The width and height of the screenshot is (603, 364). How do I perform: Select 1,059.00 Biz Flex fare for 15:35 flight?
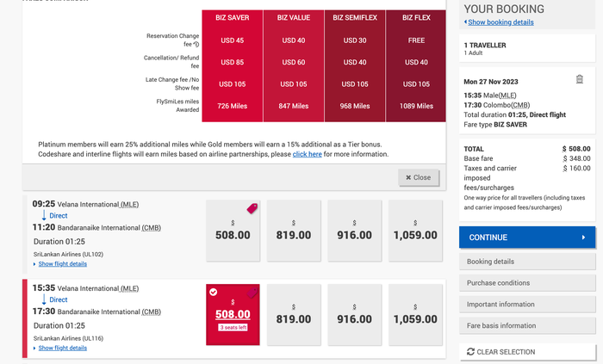tap(415, 314)
